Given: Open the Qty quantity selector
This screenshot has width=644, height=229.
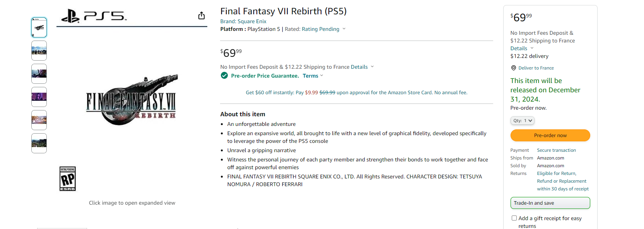Looking at the screenshot, I should 522,120.
